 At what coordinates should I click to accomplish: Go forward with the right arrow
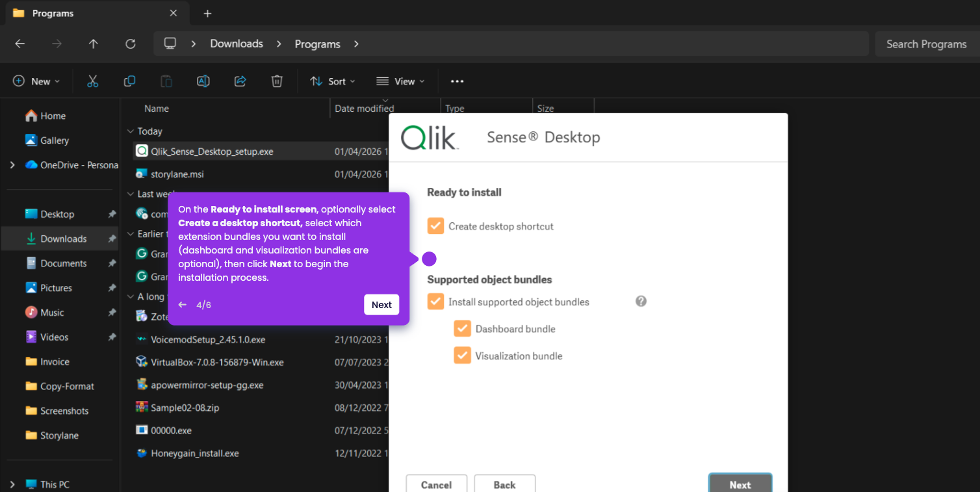coord(57,44)
